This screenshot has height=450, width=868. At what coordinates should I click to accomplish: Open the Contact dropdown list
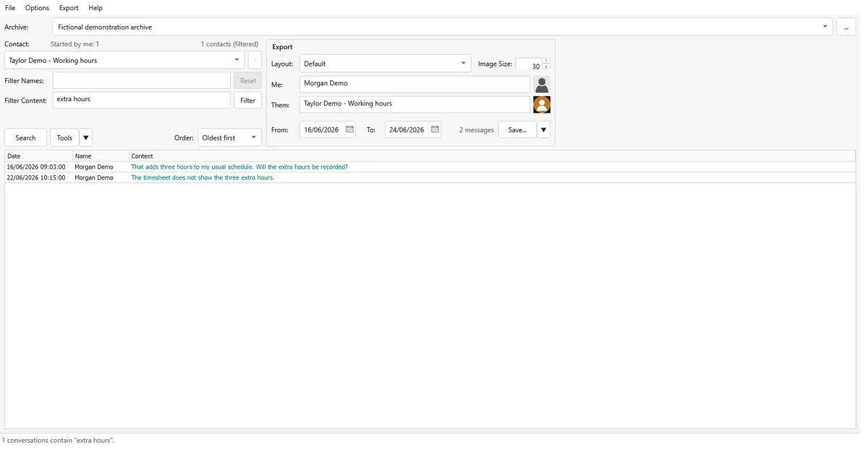point(124,60)
